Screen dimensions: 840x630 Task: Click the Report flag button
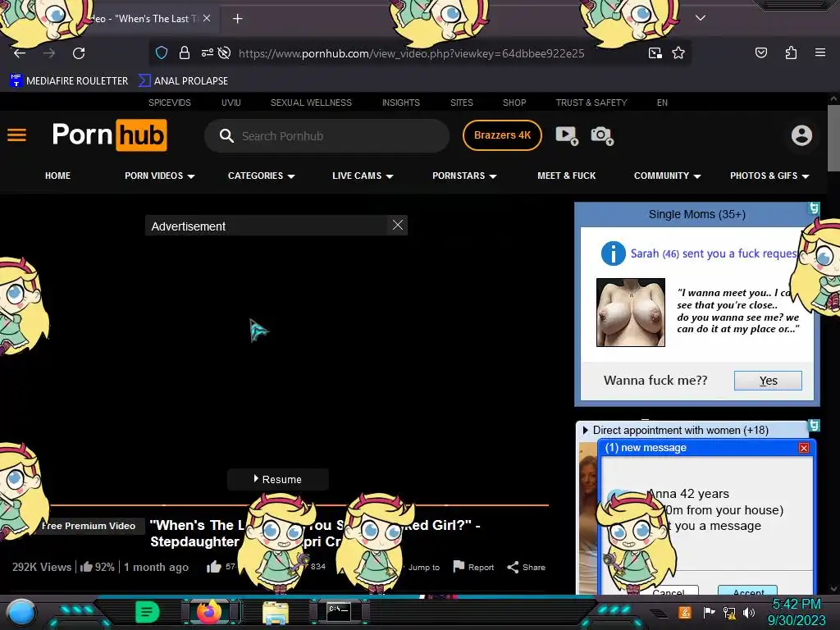(473, 567)
